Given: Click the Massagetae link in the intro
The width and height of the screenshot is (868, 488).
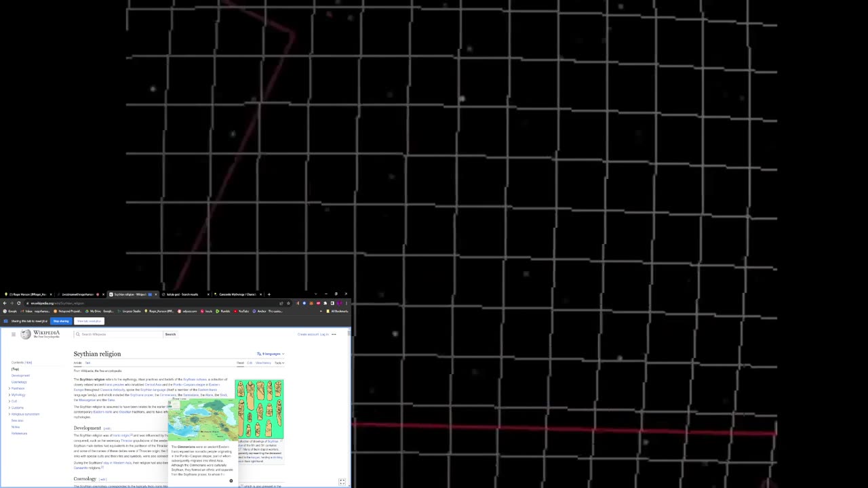Looking at the screenshot, I should point(87,400).
